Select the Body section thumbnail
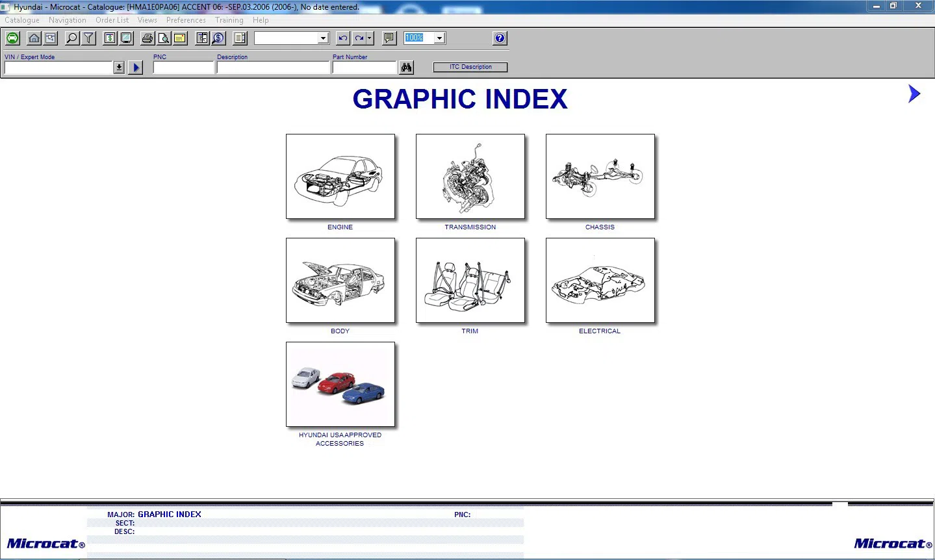The width and height of the screenshot is (935, 560). coord(340,281)
